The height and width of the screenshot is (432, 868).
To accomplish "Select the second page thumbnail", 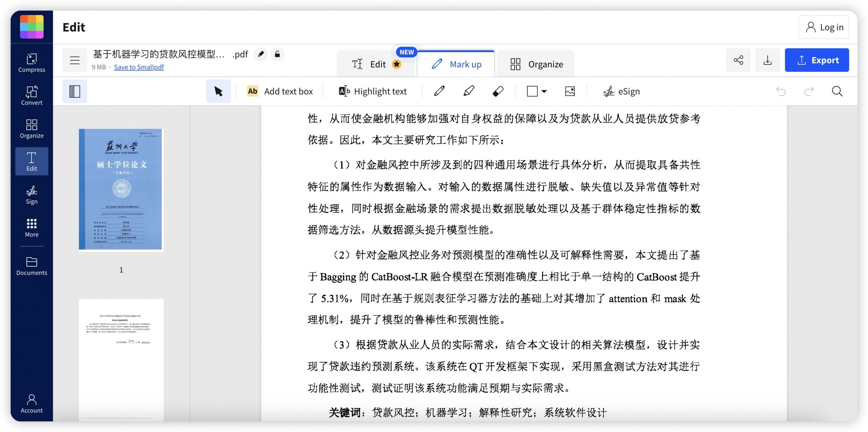I will point(121,360).
